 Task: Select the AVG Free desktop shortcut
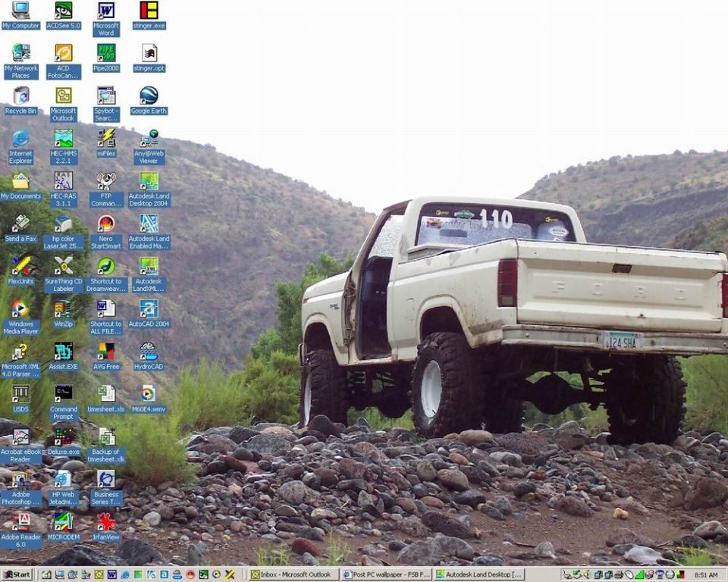(x=106, y=357)
